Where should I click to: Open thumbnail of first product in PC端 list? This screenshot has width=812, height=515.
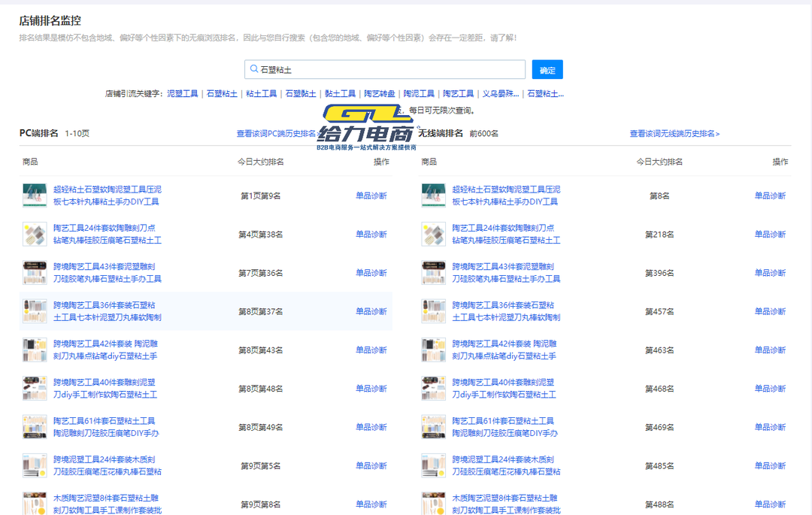coord(35,195)
